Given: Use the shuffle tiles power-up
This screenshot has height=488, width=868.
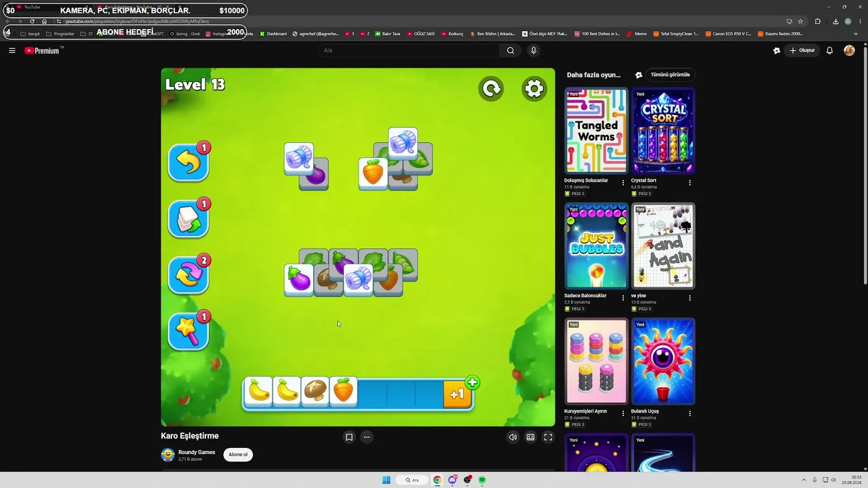Looking at the screenshot, I should 188,275.
